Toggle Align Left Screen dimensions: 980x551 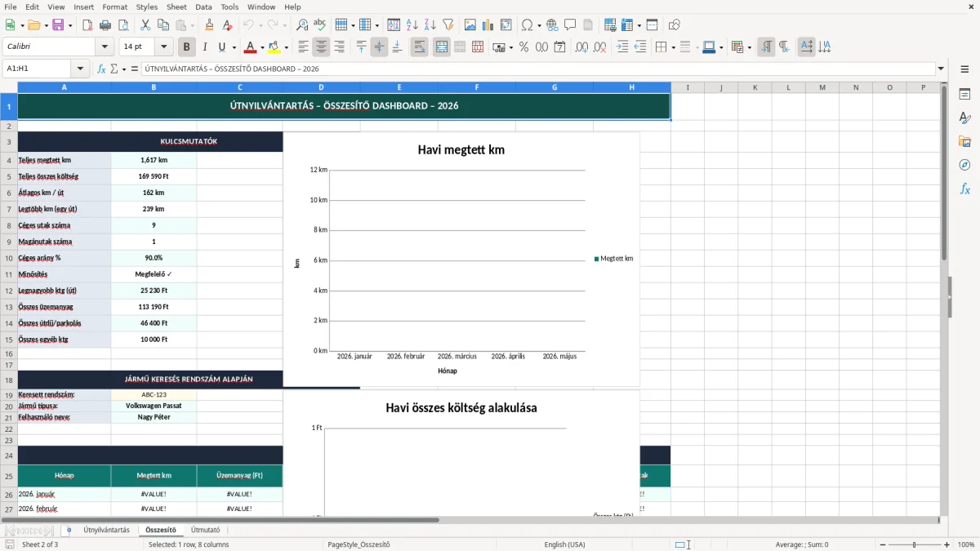[303, 47]
